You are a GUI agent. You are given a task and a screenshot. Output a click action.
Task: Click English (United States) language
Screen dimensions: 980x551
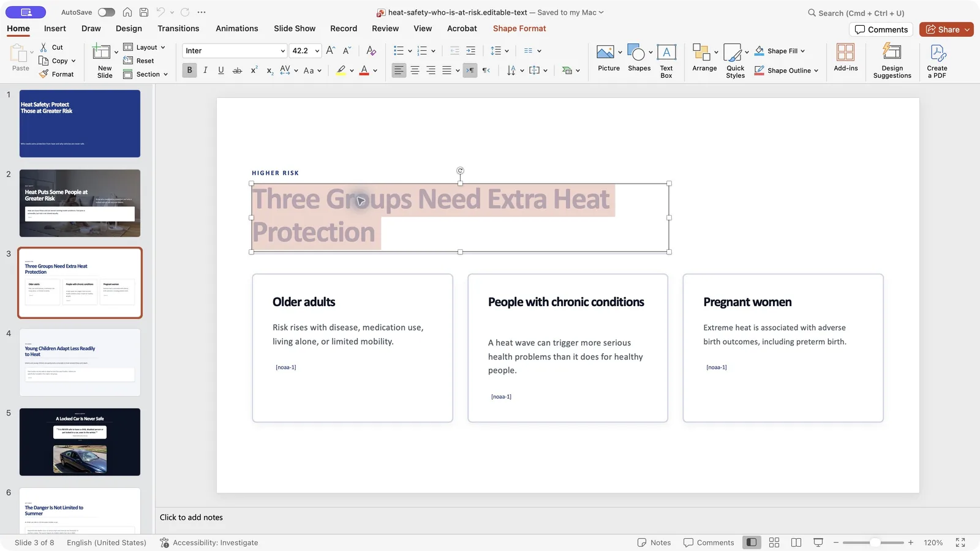(x=107, y=542)
